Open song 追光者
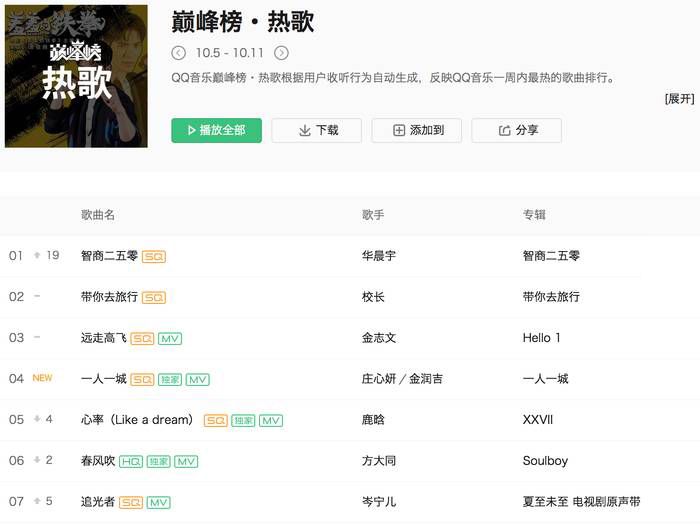 (x=98, y=502)
